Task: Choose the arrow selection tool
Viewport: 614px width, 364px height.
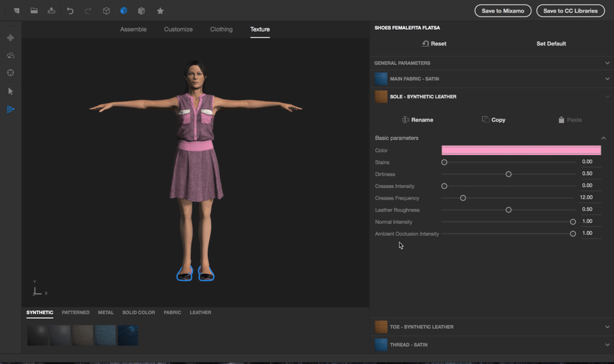Action: coord(11,91)
